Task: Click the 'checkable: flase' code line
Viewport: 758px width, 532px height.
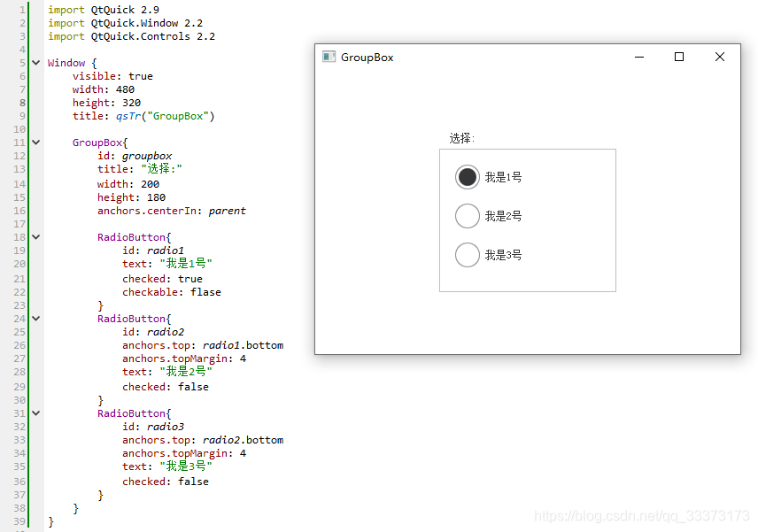Action: click(172, 292)
